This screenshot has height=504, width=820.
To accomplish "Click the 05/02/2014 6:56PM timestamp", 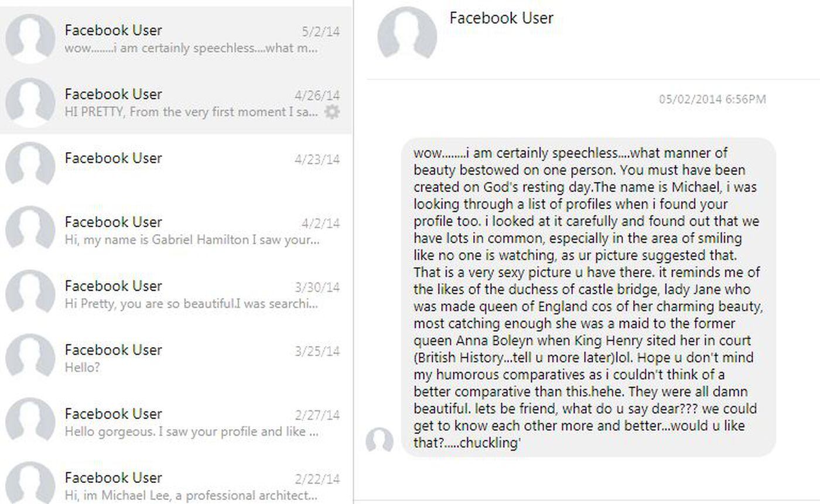I will [x=712, y=100].
